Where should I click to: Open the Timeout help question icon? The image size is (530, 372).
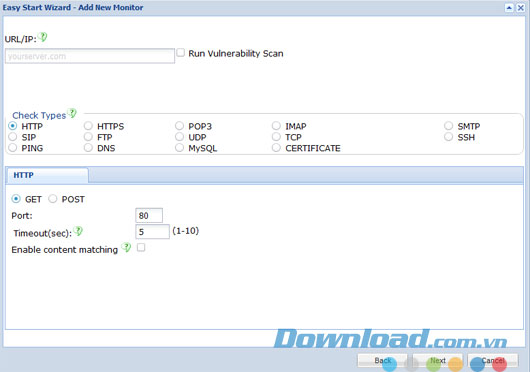tap(78, 231)
